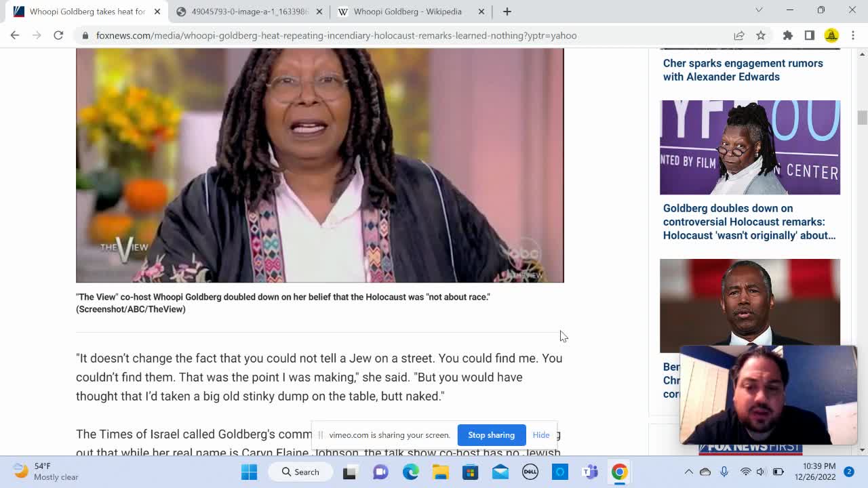Image resolution: width=868 pixels, height=488 pixels.
Task: Open Teams Chat on taskbar
Action: pyautogui.click(x=380, y=472)
